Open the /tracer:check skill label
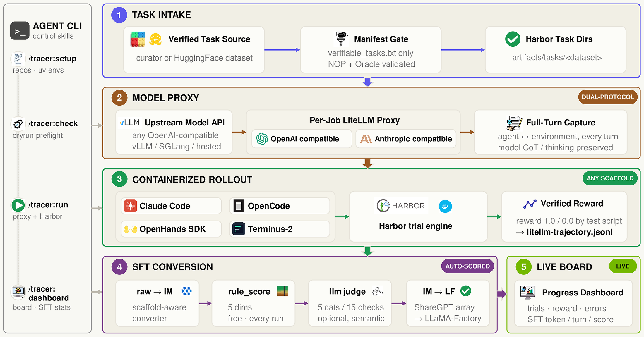The width and height of the screenshot is (644, 337). [x=53, y=123]
